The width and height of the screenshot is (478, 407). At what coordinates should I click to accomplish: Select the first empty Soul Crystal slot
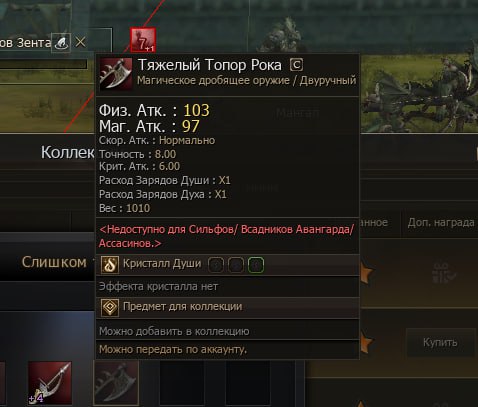[216, 265]
